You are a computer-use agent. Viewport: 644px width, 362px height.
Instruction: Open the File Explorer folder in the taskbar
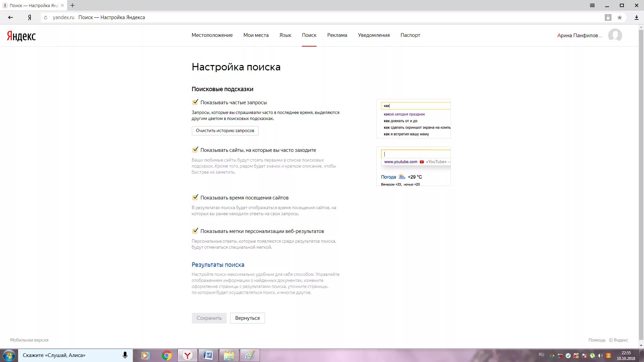tap(229, 355)
